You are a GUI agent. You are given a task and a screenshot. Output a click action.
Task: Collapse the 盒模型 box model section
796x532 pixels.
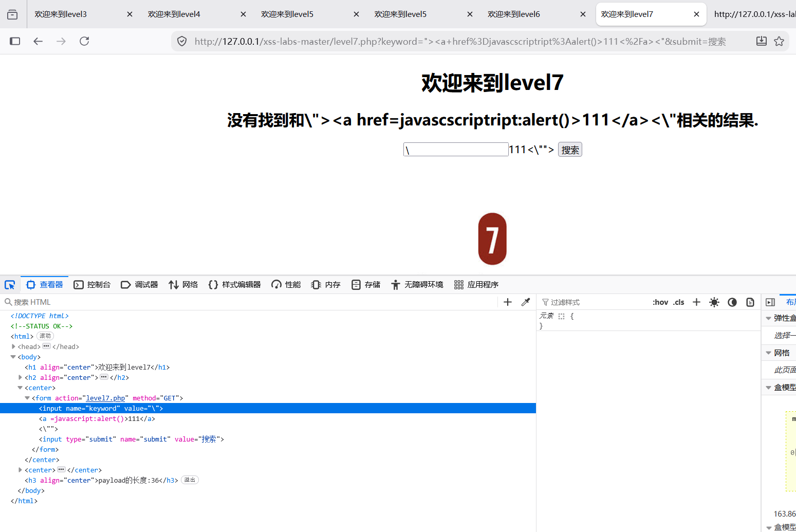(769, 388)
